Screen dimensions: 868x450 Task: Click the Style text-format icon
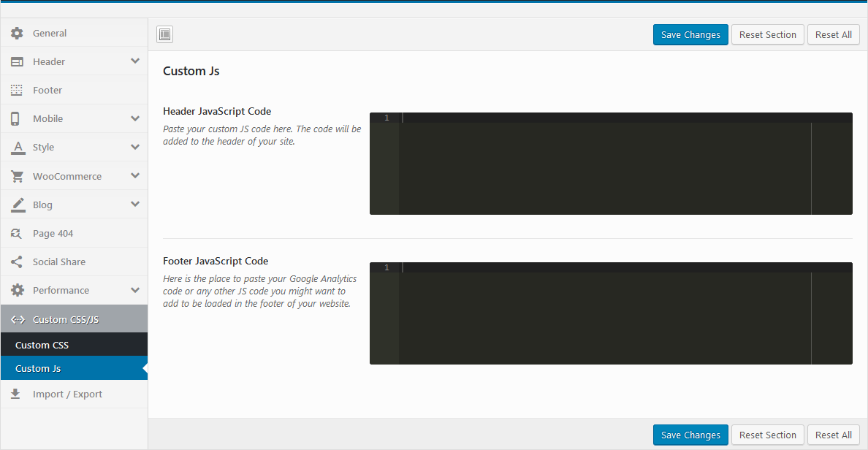18,148
